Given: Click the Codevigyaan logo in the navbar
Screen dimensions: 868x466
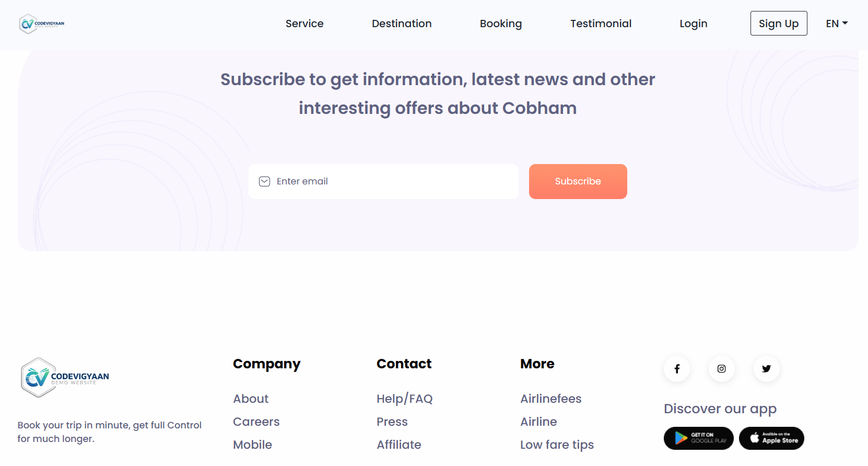Looking at the screenshot, I should pyautogui.click(x=42, y=24).
